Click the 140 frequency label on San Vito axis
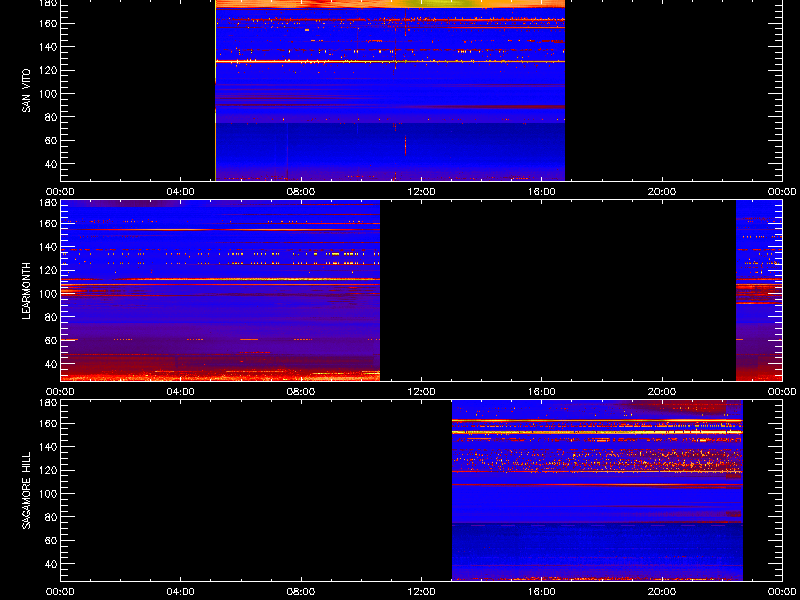Image resolution: width=800 pixels, height=600 pixels. 46,47
